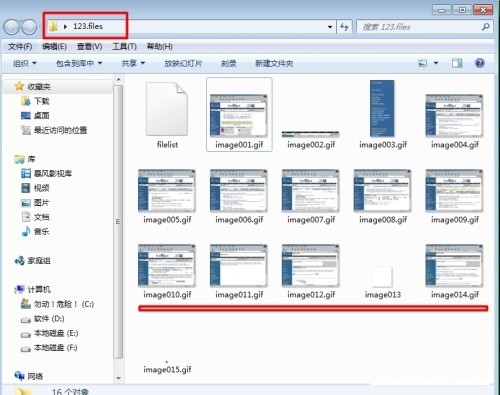Open the 工具(T) menu
The width and height of the screenshot is (500, 395).
point(124,46)
